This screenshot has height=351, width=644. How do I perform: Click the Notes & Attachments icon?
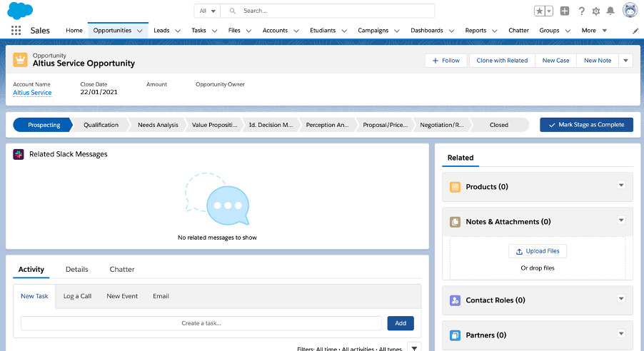(455, 222)
